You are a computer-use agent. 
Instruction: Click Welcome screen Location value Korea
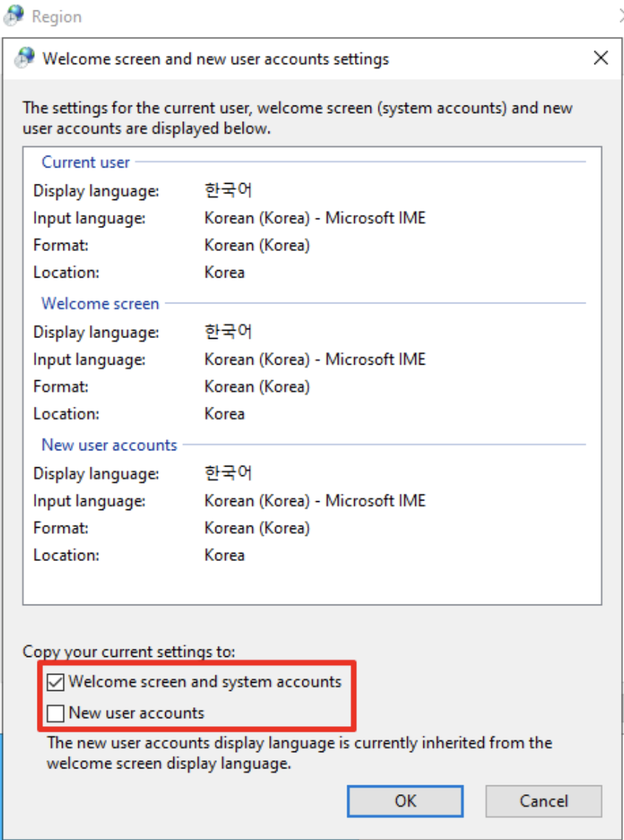[225, 413]
